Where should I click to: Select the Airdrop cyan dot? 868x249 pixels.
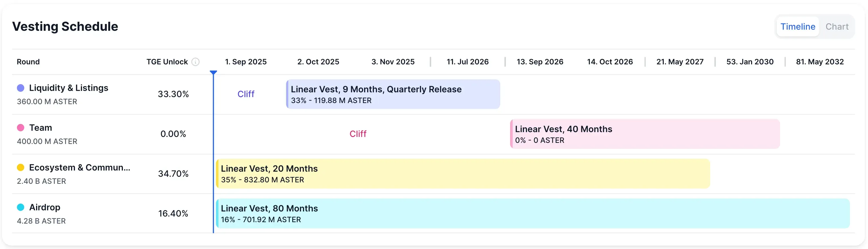coord(20,207)
